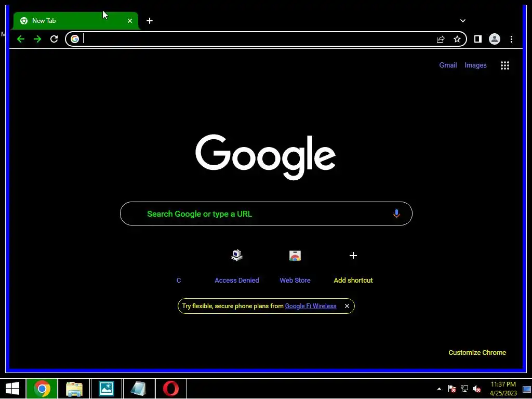Screen dimensions: 532x399
Task: Go forward with the green forward arrow
Action: click(x=37, y=39)
